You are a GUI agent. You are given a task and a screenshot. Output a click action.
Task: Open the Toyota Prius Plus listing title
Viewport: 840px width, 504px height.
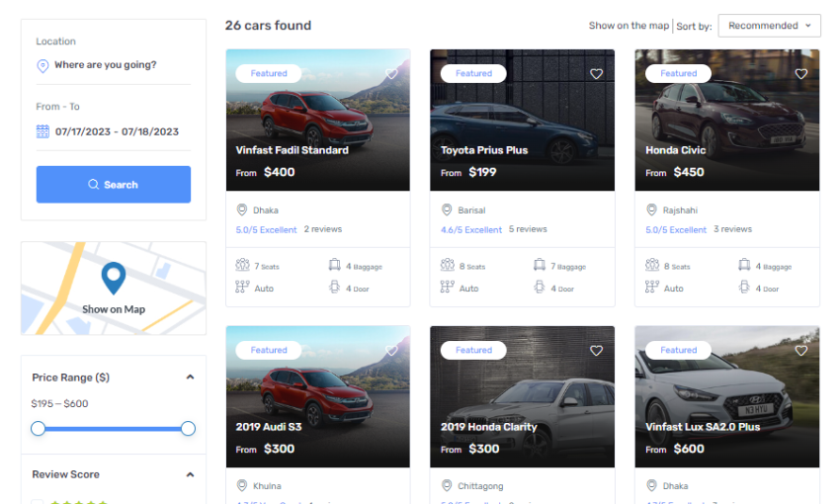click(484, 150)
